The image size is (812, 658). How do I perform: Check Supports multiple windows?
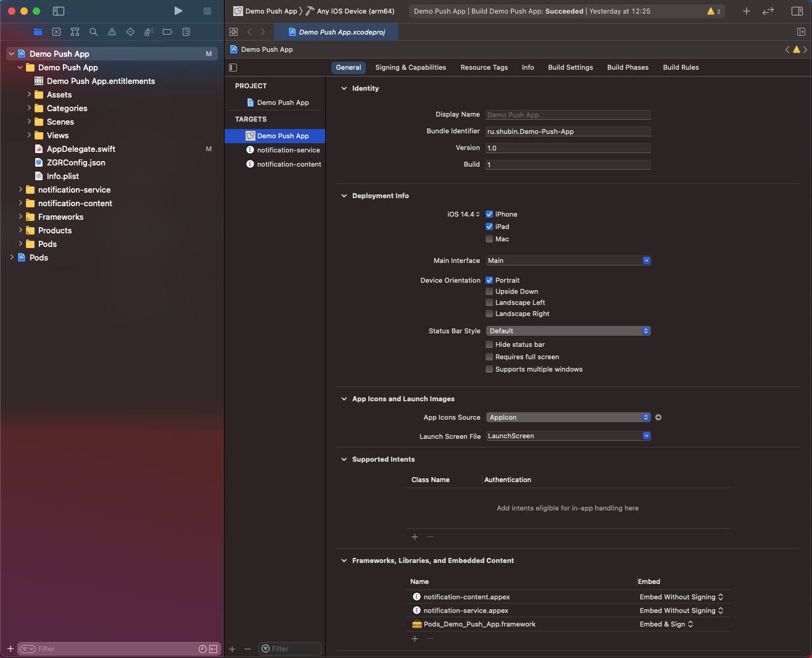489,369
